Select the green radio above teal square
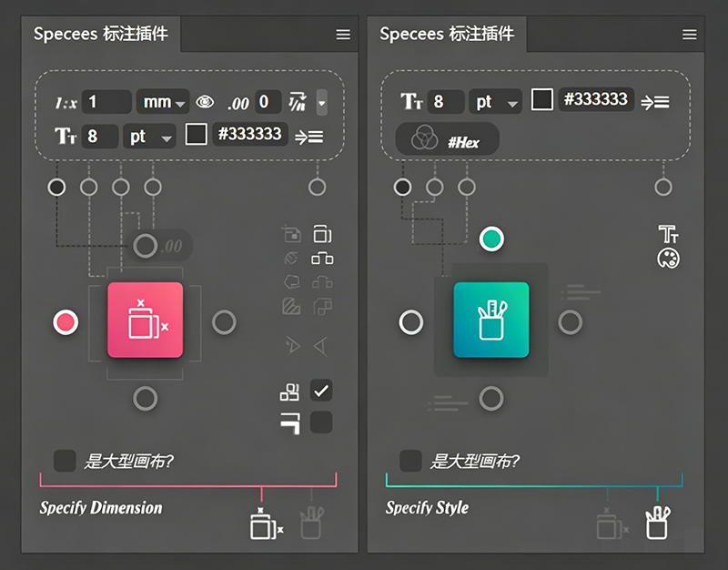 [491, 239]
